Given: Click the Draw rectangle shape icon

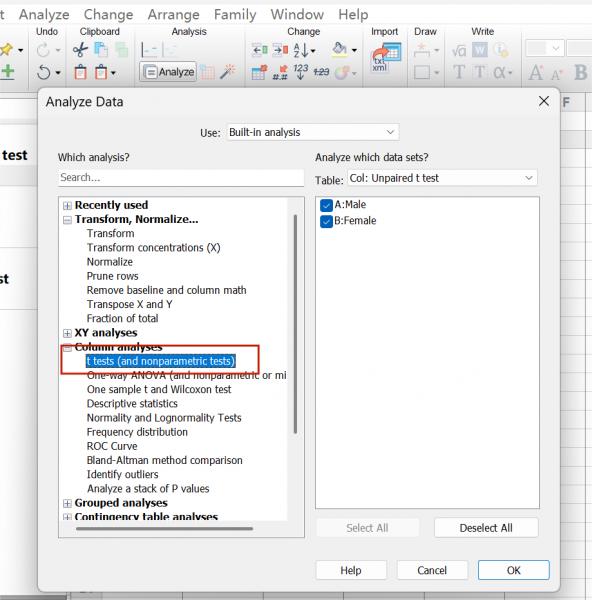Looking at the screenshot, I should (422, 72).
